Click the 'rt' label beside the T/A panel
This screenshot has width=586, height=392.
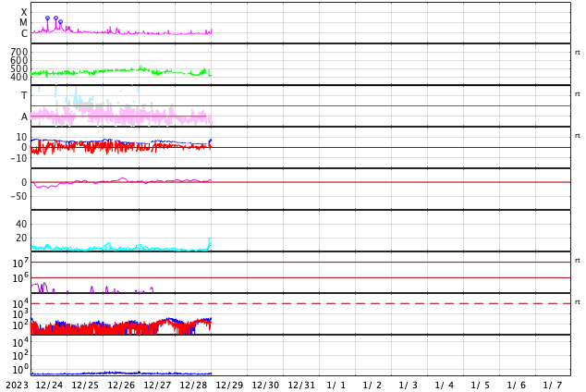(578, 94)
